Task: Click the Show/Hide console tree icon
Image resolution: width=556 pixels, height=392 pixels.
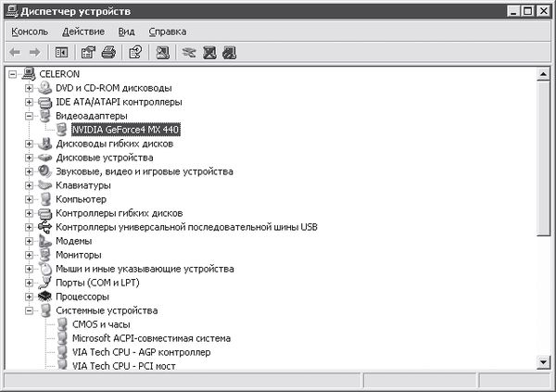Action: (62, 52)
